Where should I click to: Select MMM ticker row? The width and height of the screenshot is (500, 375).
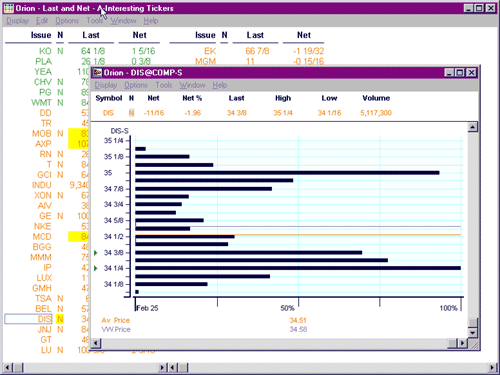(x=41, y=258)
